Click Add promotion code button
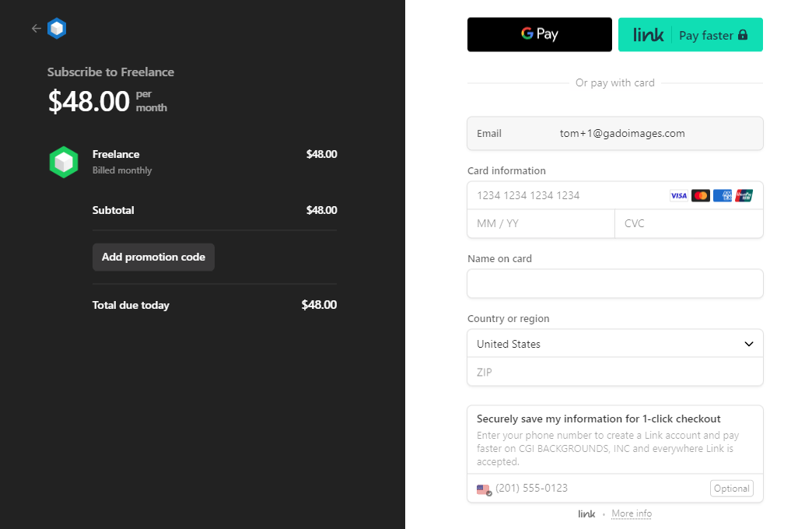Screen dimensions: 812x529 click(153, 257)
